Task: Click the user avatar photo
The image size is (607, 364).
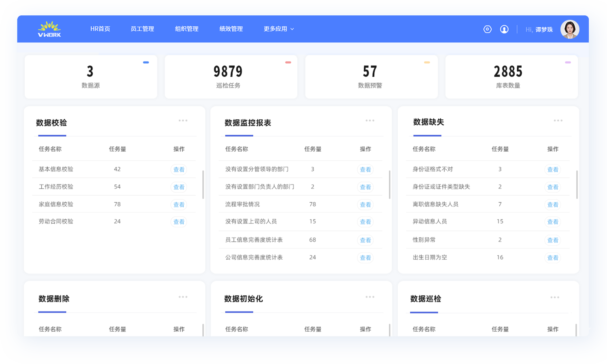Action: [570, 29]
